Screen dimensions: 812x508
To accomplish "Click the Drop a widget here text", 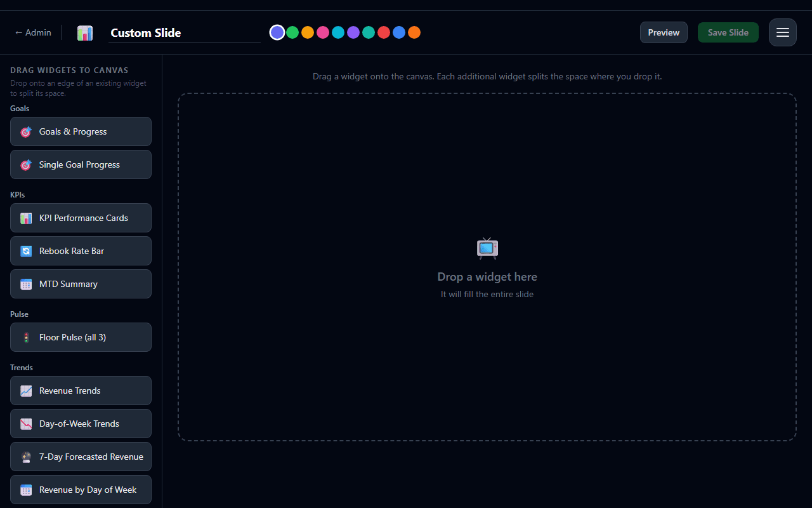I will pos(487,277).
